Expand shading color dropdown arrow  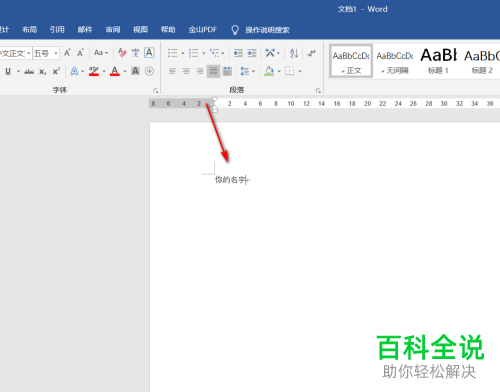tap(279, 71)
